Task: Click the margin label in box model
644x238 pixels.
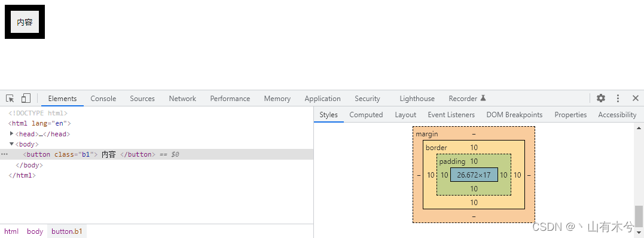Action: pyautogui.click(x=427, y=134)
